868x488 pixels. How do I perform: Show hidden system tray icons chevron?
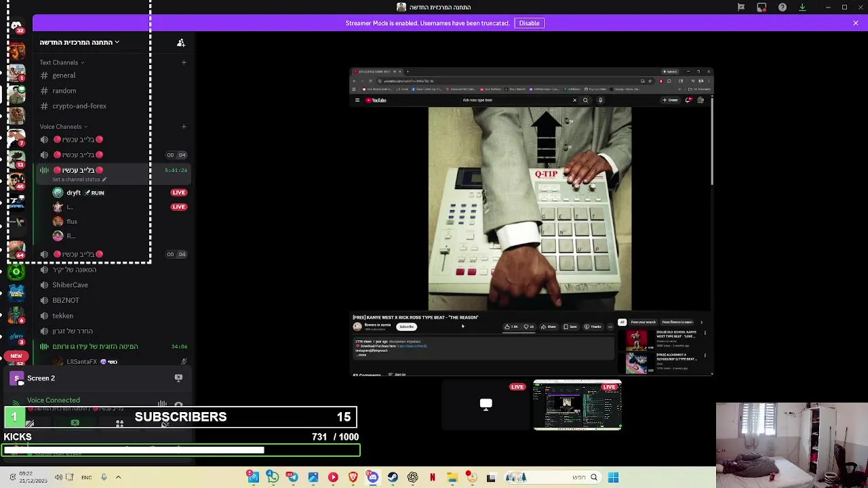[x=118, y=477]
